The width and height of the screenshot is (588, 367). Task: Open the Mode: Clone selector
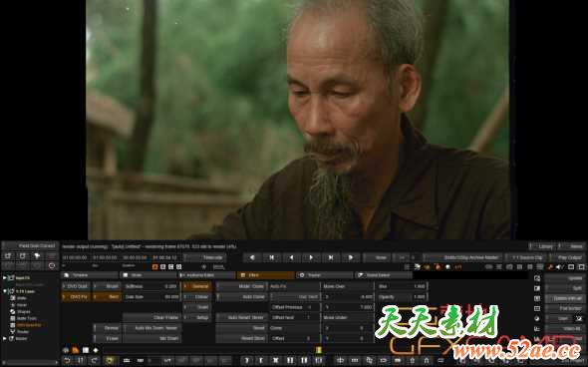(241, 286)
